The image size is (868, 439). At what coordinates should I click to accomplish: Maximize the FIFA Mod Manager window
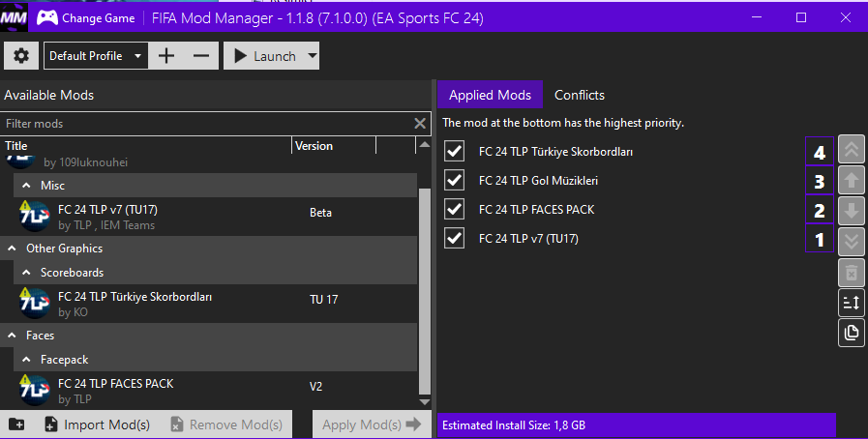[x=801, y=17]
